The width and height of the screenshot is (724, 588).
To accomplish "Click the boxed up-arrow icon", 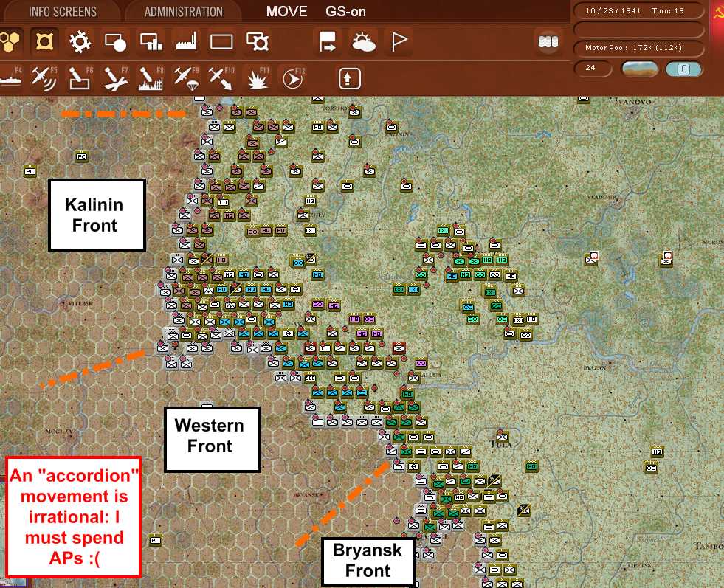I will [x=350, y=78].
